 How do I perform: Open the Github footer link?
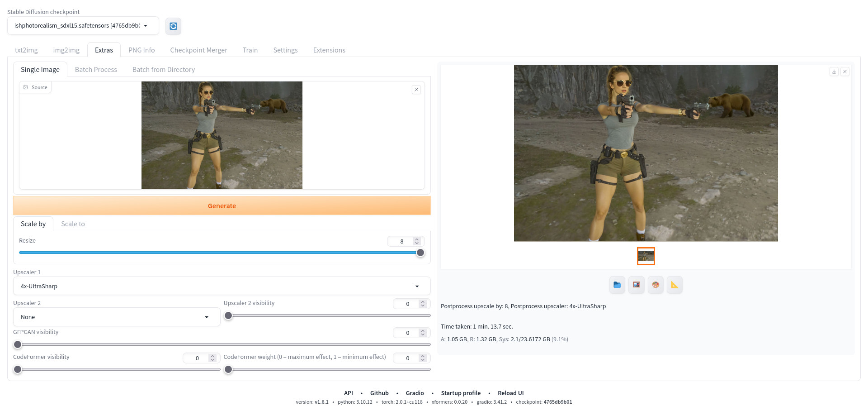coord(379,393)
